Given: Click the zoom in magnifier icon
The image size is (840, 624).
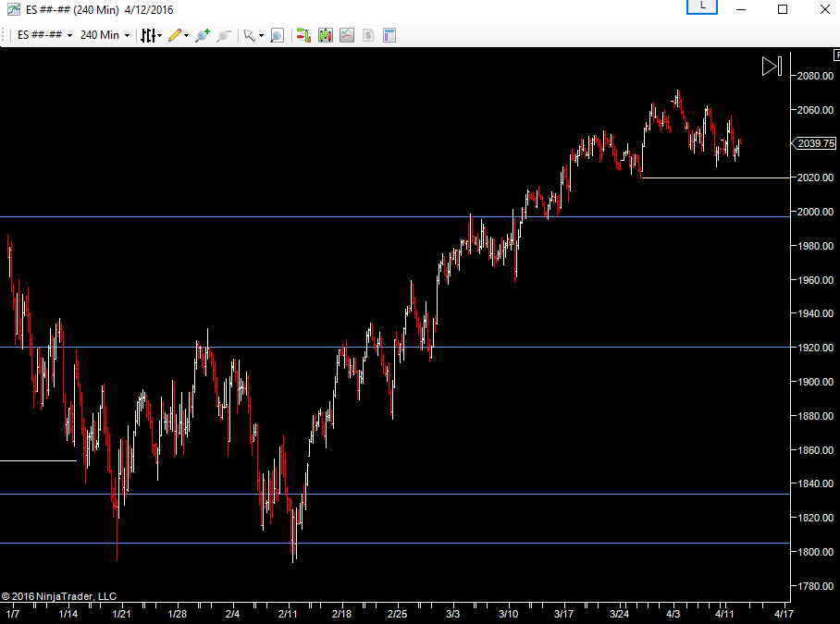Looking at the screenshot, I should pos(202,35).
